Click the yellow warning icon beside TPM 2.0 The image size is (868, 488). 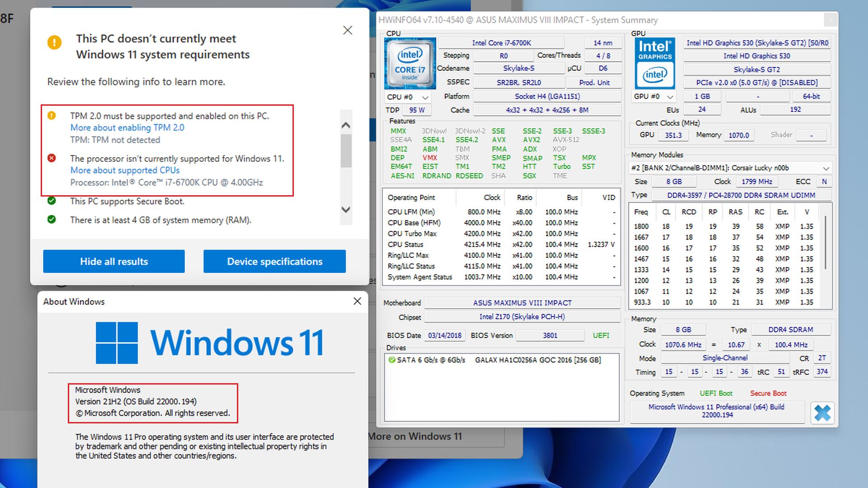click(x=52, y=116)
